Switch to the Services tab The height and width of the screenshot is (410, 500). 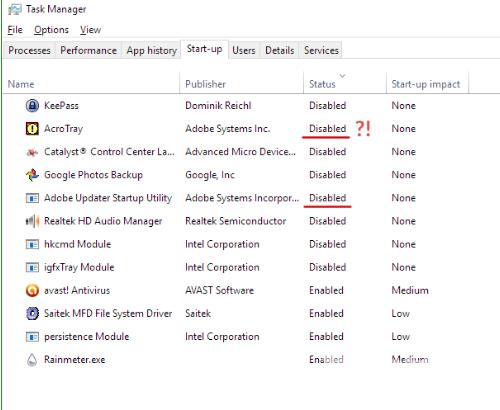pyautogui.click(x=321, y=50)
